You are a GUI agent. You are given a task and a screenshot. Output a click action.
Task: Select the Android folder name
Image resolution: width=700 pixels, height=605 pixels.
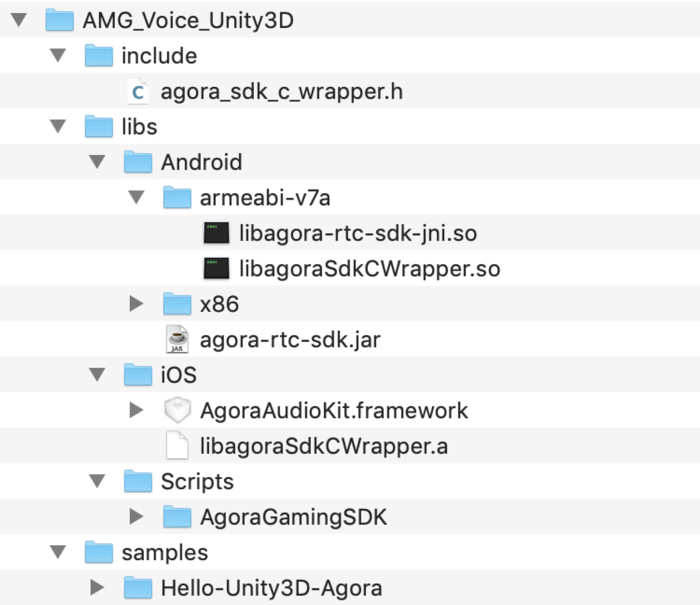coord(201,162)
